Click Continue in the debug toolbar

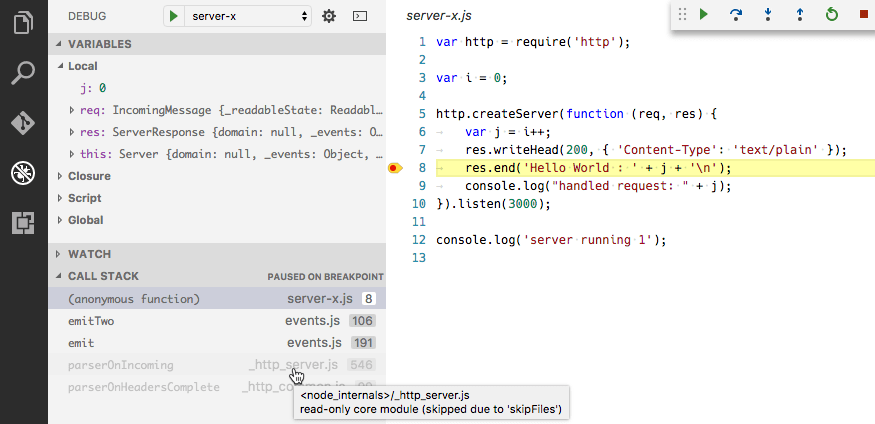(x=704, y=15)
